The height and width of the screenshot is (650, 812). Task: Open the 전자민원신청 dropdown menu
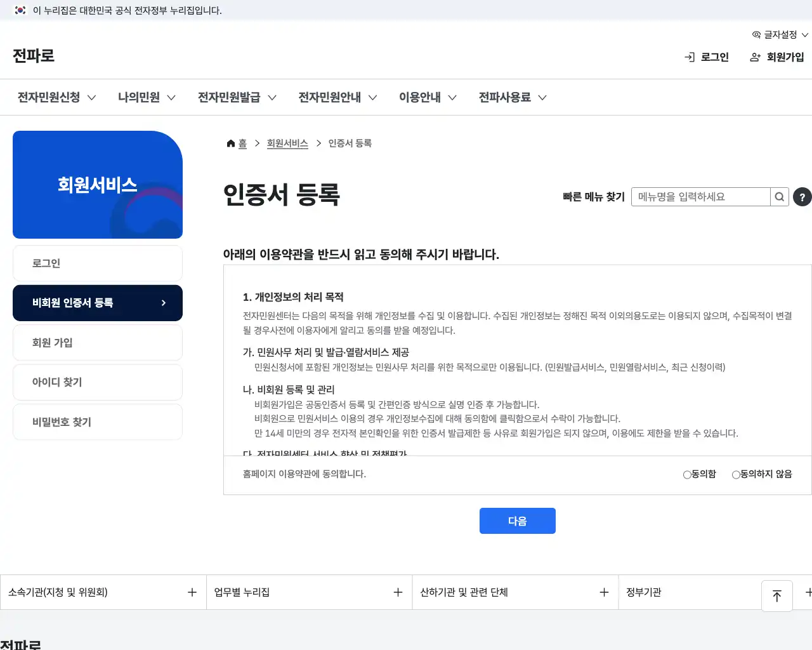tap(57, 97)
